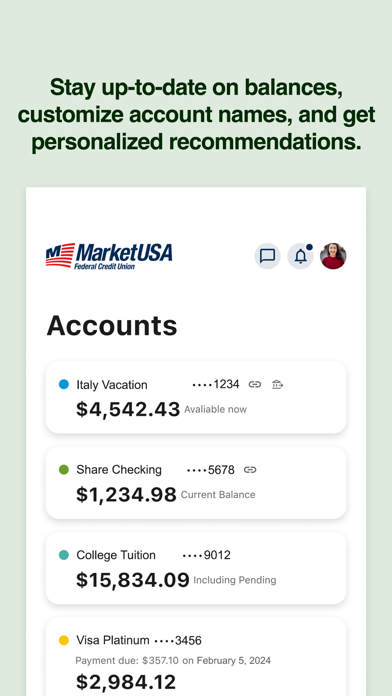The height and width of the screenshot is (696, 392).
Task: Open the Italy Vacation account name
Action: click(x=112, y=385)
